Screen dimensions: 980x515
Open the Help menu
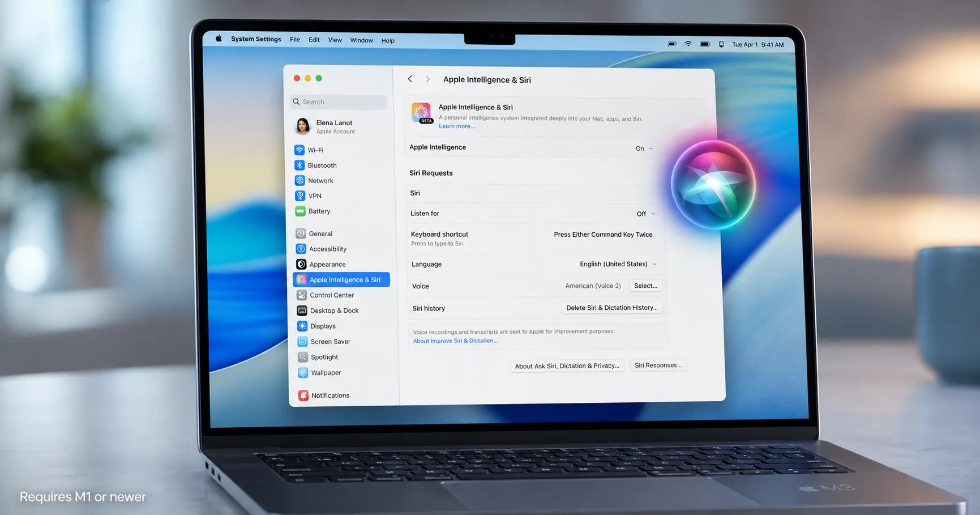click(388, 41)
